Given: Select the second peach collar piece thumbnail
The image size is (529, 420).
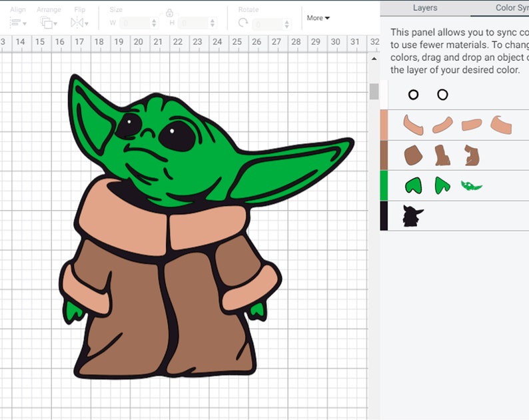Looking at the screenshot, I should (442, 125).
